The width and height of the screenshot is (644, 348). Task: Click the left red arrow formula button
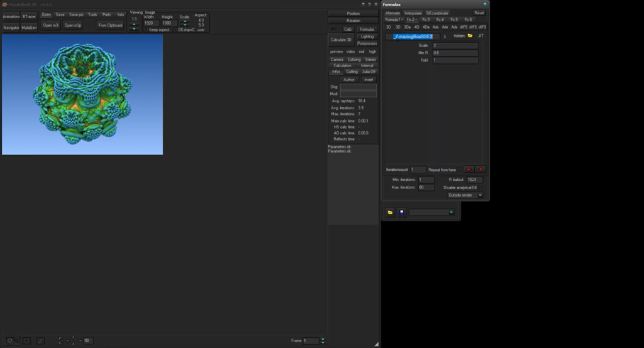point(469,170)
